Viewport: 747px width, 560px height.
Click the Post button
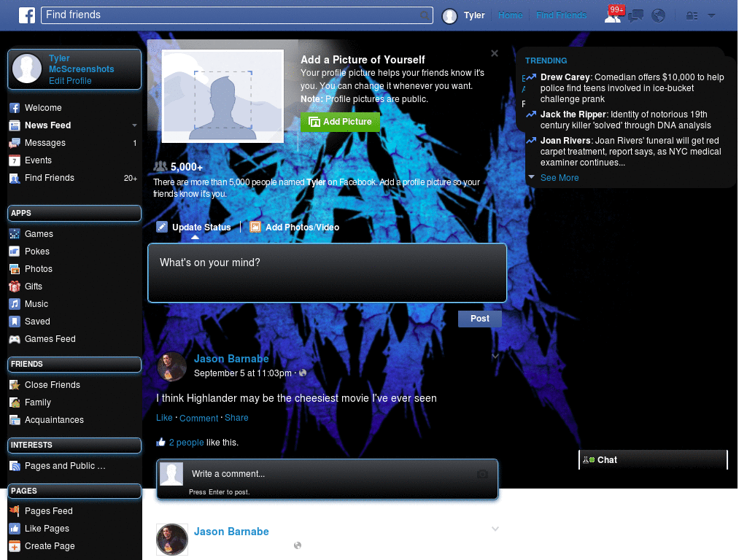click(x=480, y=319)
